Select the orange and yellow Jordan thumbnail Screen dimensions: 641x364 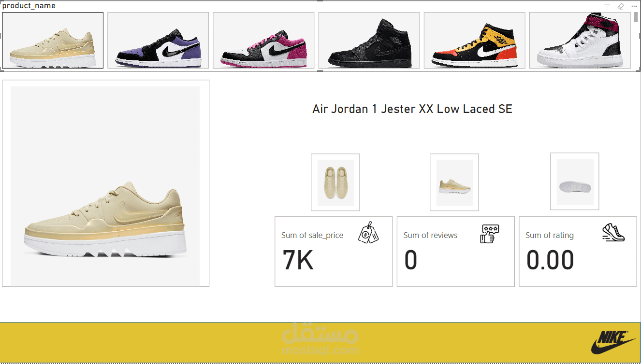[474, 41]
